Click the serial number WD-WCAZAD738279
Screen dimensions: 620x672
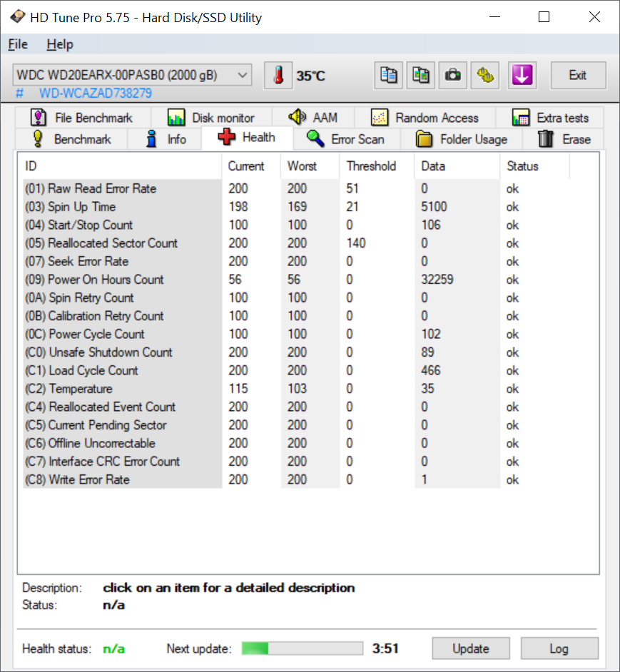(x=95, y=93)
